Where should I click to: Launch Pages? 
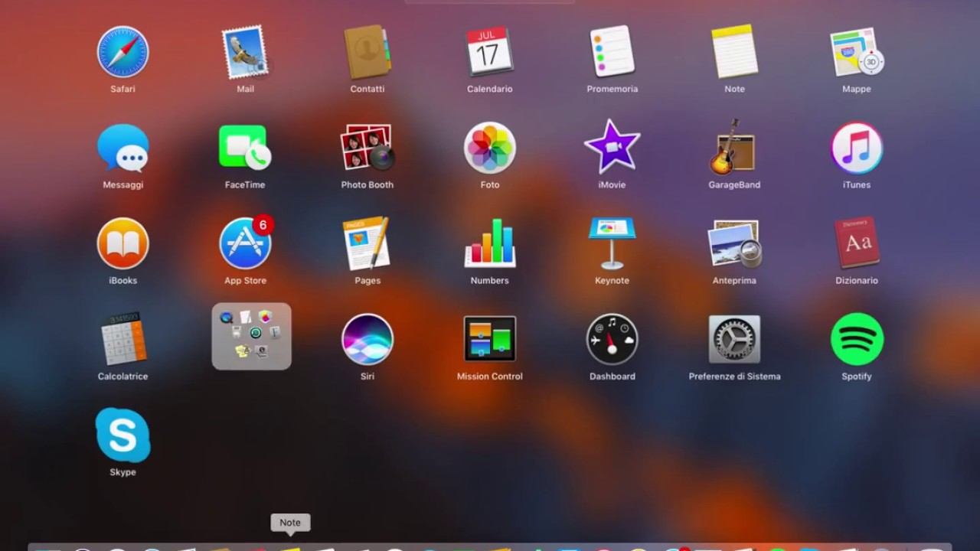pyautogui.click(x=367, y=243)
